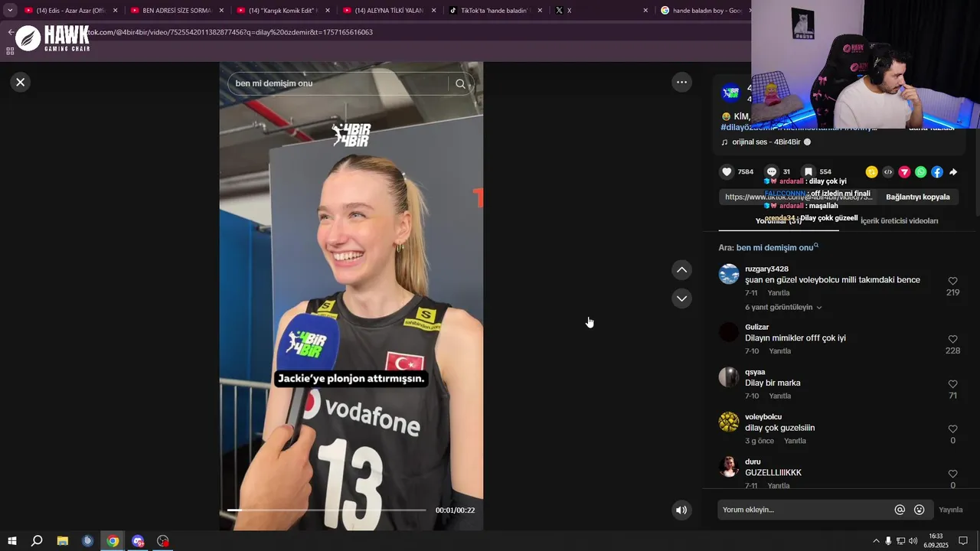
Task: Show hidden system tray icons
Action: (x=876, y=541)
